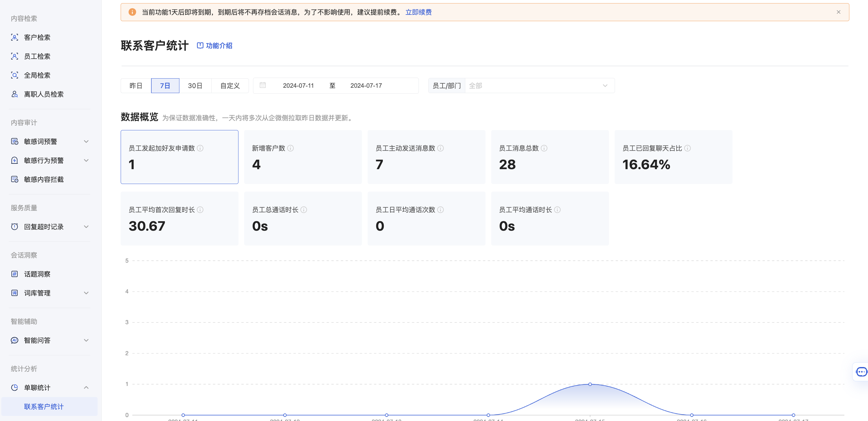Click info icon next to 员工总通话时长
868x421 pixels.
pos(304,210)
